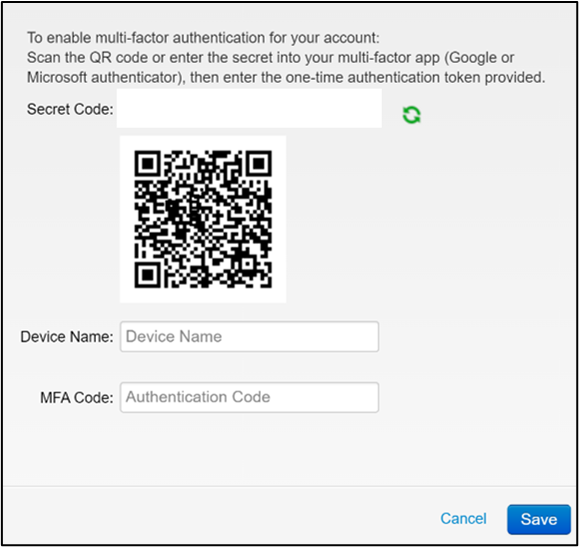Cancel the MFA setup dialog
This screenshot has height=547, width=579.
463,519
